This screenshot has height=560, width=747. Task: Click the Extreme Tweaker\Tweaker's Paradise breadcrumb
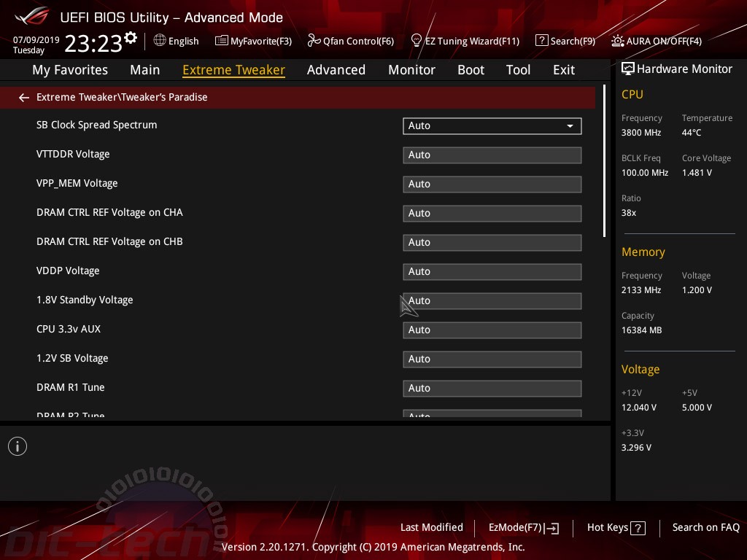pyautogui.click(x=122, y=97)
